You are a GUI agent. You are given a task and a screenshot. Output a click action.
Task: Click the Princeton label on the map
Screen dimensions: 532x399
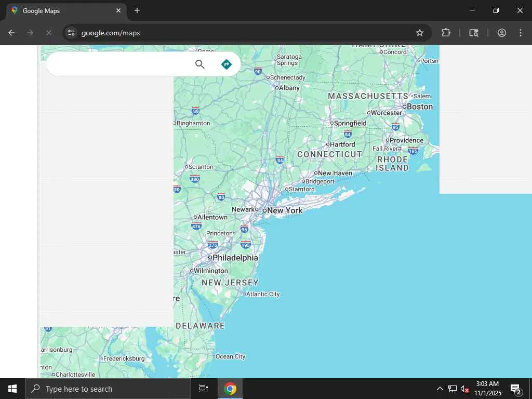click(219, 233)
